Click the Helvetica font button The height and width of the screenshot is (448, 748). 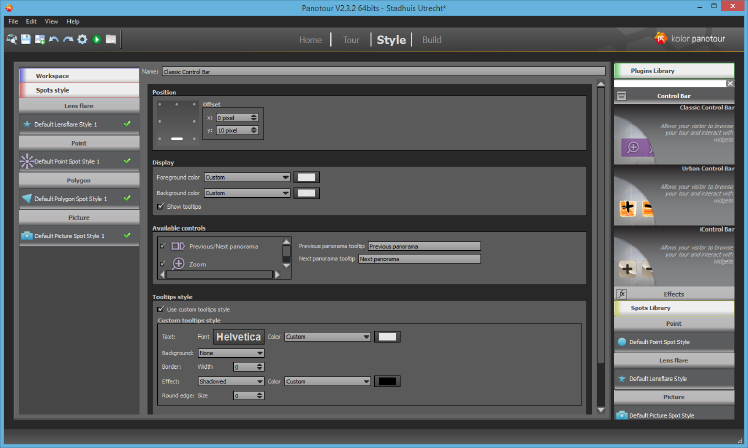[239, 337]
